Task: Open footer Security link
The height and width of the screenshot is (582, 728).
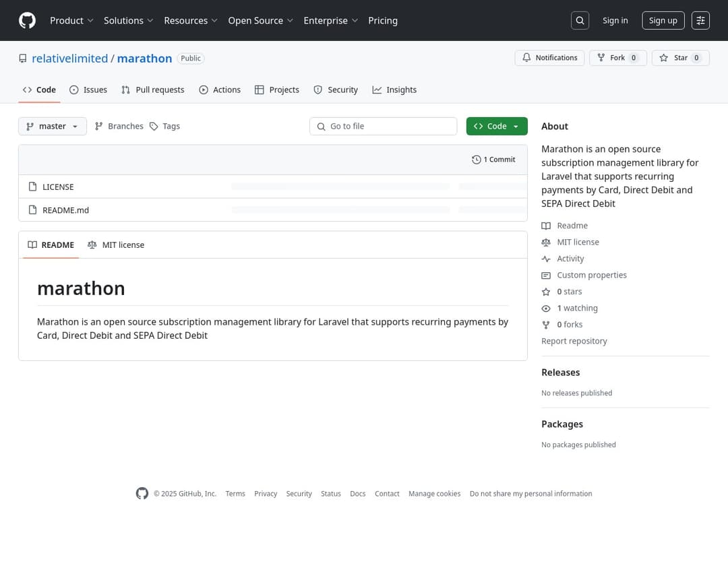Action: coord(299,494)
